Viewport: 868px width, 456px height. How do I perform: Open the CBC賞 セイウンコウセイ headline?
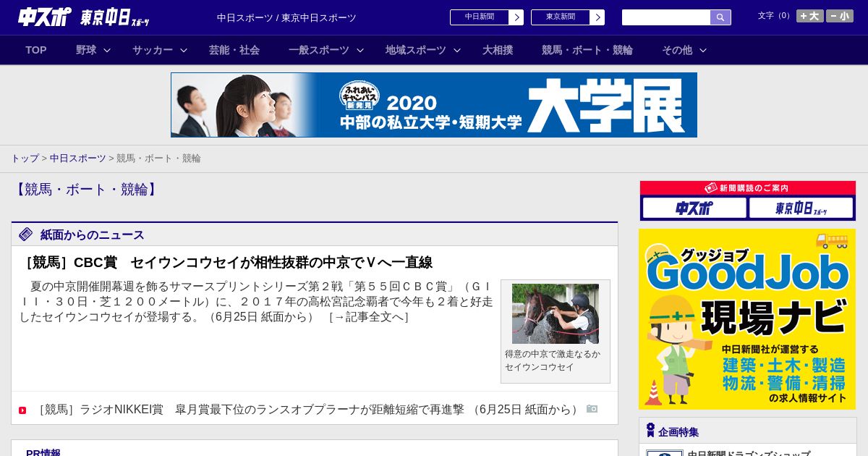[226, 262]
